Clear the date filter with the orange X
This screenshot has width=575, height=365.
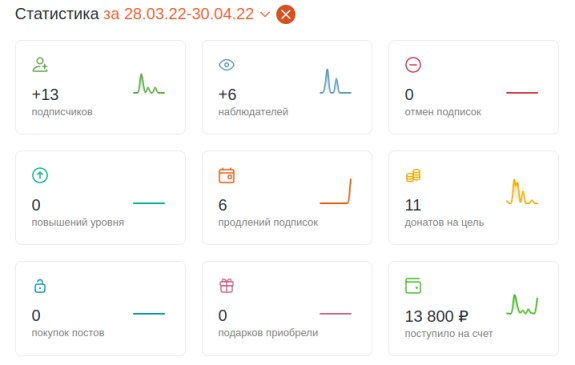[286, 15]
